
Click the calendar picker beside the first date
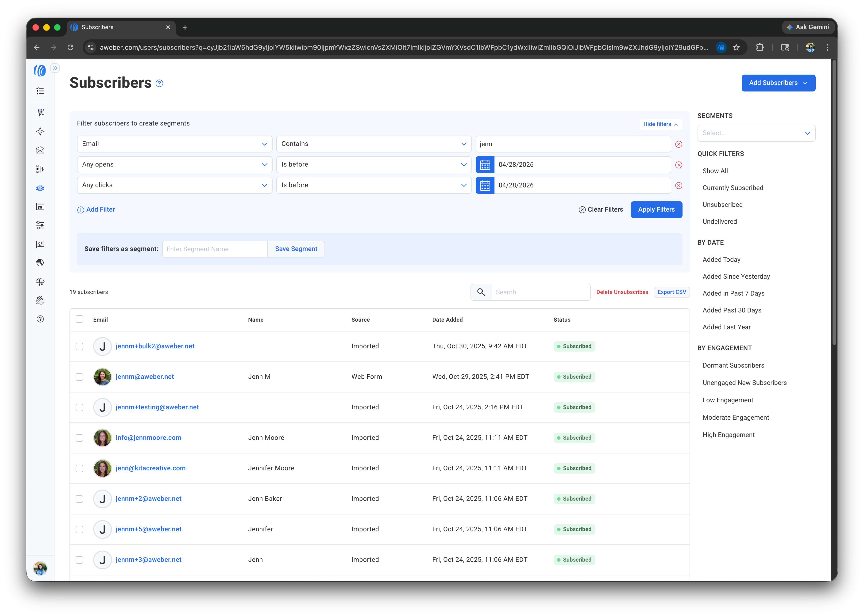tap(485, 164)
